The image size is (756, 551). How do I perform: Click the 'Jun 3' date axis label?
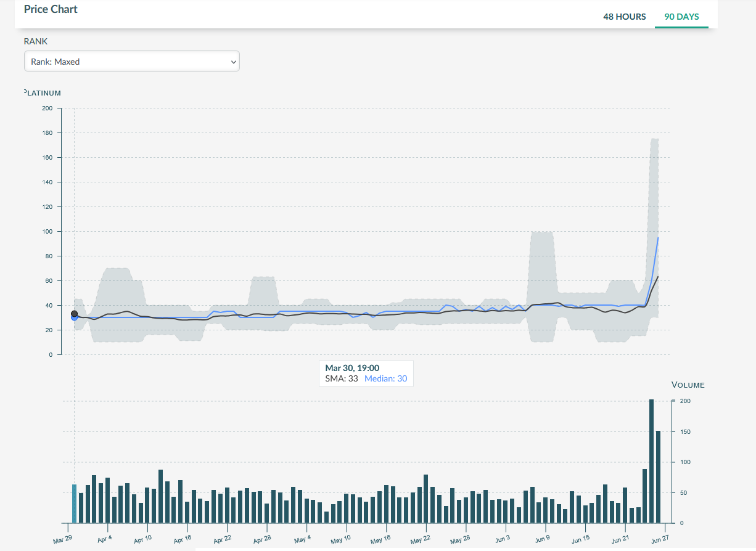[x=501, y=539]
